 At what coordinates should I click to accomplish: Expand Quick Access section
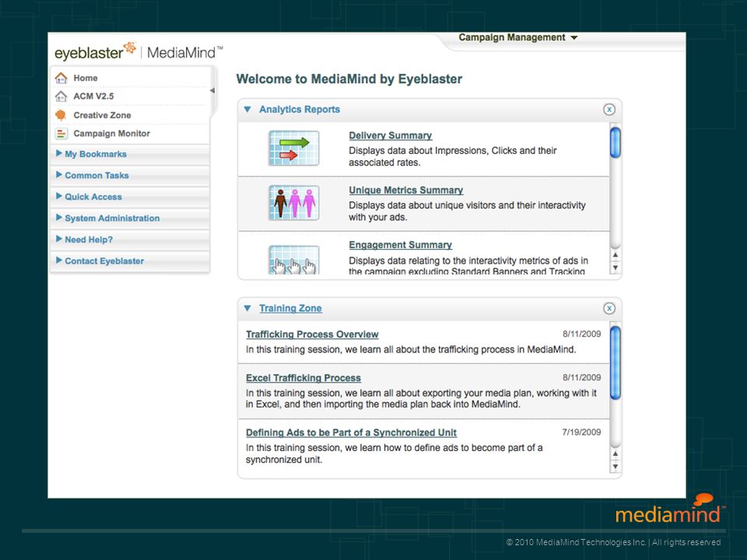tap(130, 197)
